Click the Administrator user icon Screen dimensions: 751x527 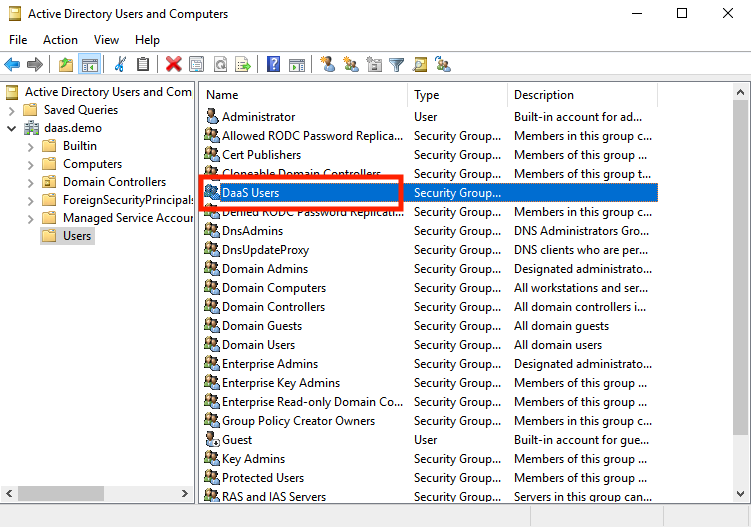point(212,116)
